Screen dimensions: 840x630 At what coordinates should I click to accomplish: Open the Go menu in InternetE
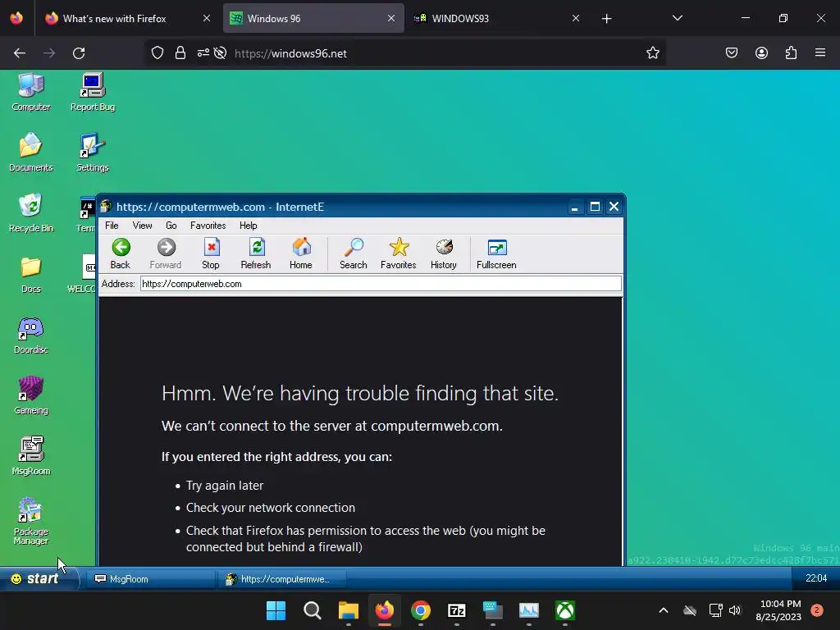pyautogui.click(x=171, y=226)
